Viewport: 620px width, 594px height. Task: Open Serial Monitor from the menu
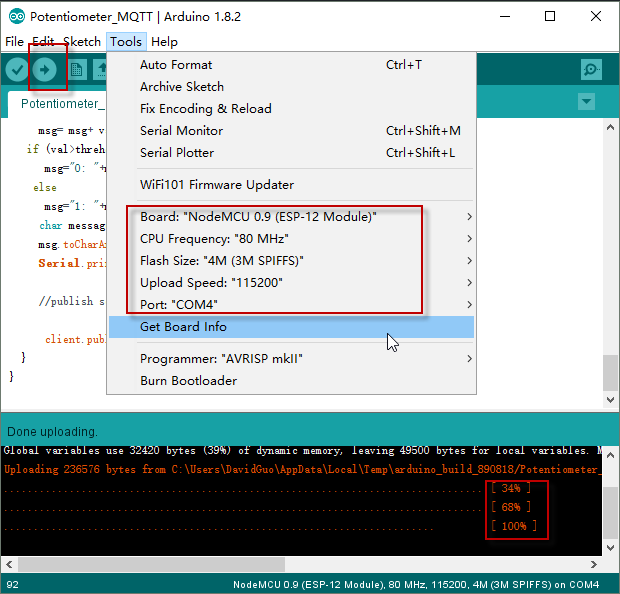(x=291, y=131)
